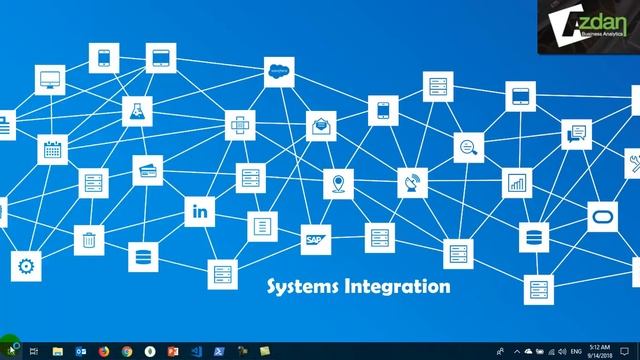Open Task View in the taskbar
The height and width of the screenshot is (360, 640).
point(34,351)
